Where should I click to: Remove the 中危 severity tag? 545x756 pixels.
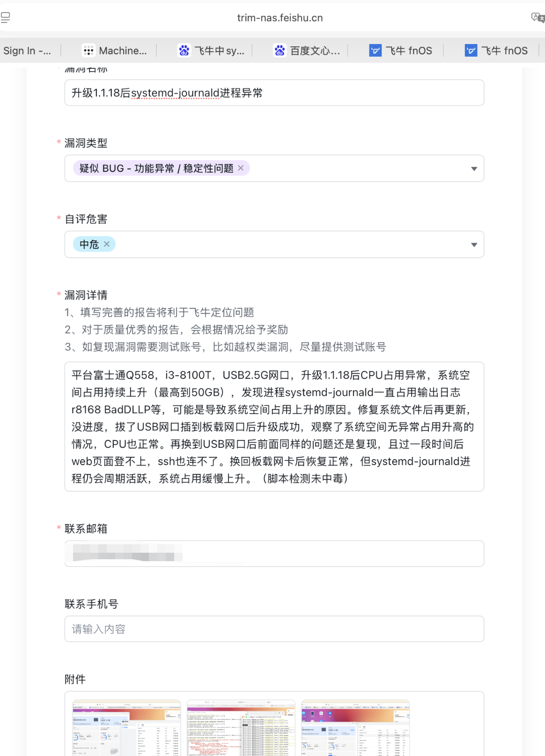point(107,244)
